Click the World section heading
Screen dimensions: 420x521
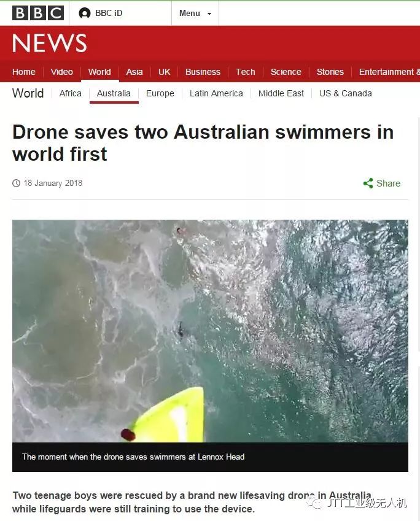coord(28,93)
